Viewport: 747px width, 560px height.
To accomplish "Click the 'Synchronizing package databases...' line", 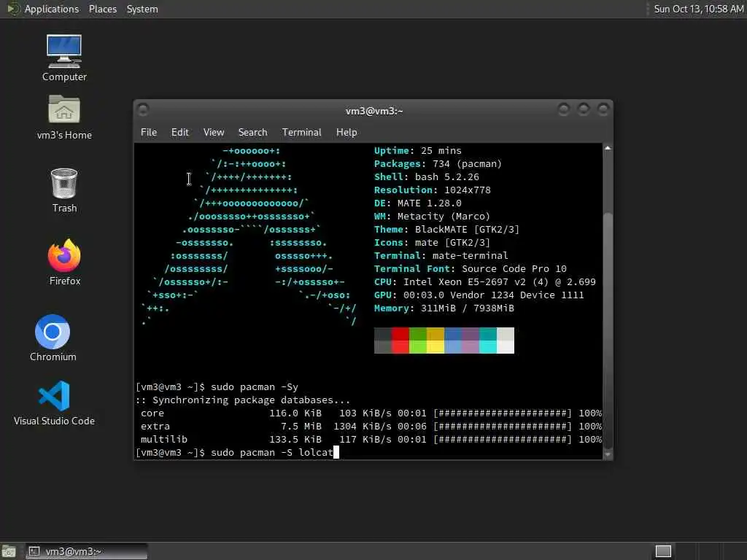I will point(243,400).
